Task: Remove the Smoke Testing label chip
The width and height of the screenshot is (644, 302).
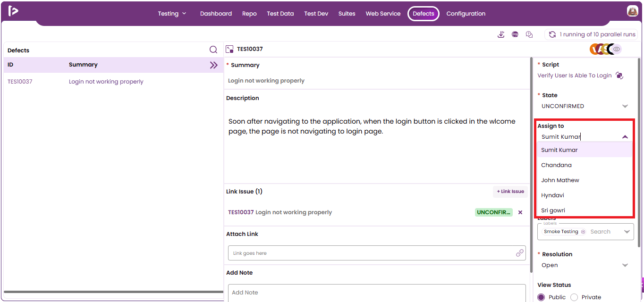Action: (583, 232)
